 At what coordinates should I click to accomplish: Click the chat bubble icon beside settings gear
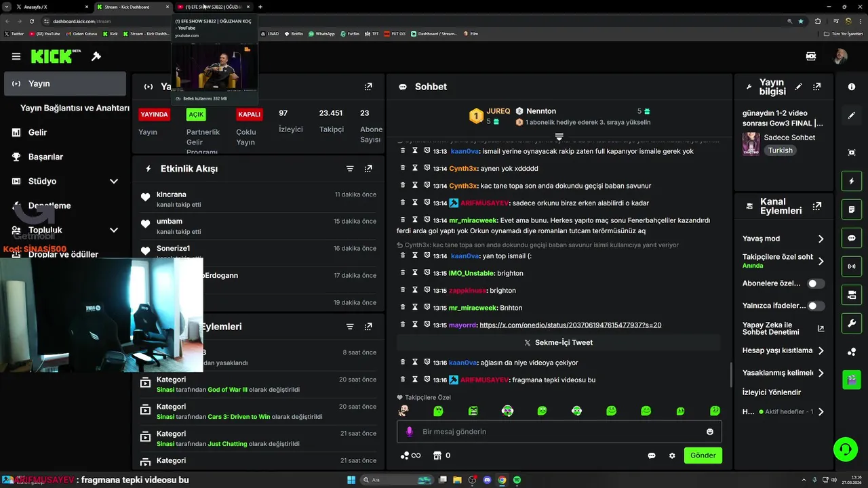(x=652, y=455)
